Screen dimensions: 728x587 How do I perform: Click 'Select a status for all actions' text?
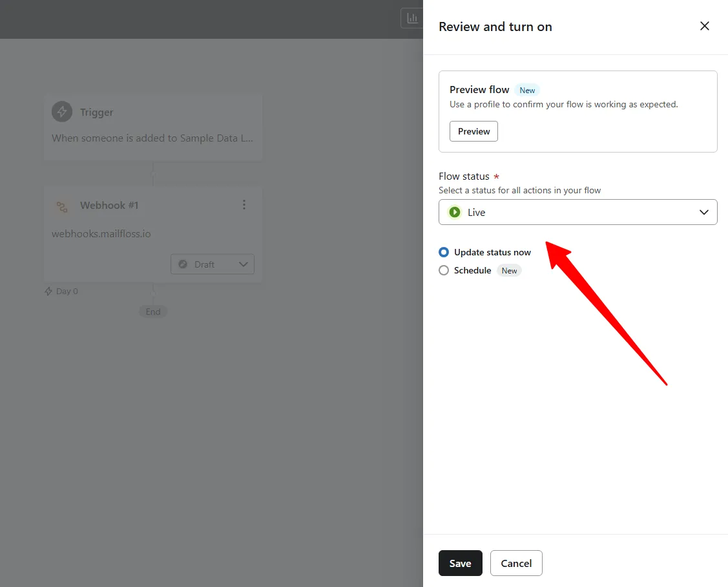point(519,190)
